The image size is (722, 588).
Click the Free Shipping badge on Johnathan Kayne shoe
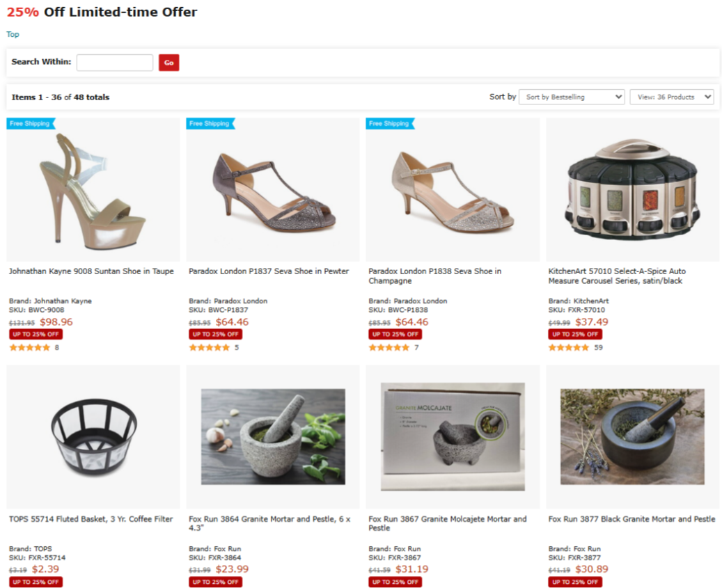[30, 124]
